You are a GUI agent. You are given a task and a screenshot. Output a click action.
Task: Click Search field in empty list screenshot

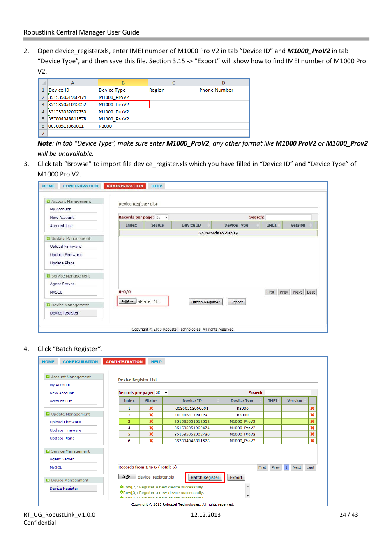pos(288,217)
